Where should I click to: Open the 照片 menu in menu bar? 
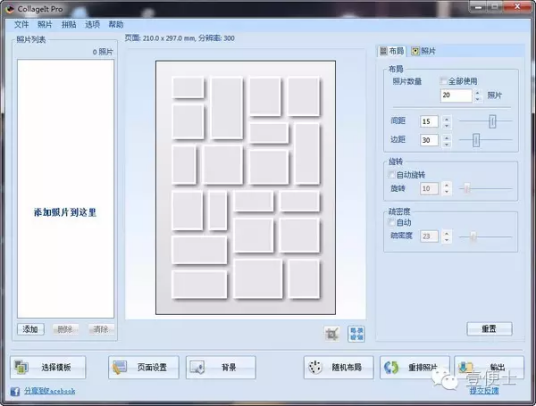(45, 25)
